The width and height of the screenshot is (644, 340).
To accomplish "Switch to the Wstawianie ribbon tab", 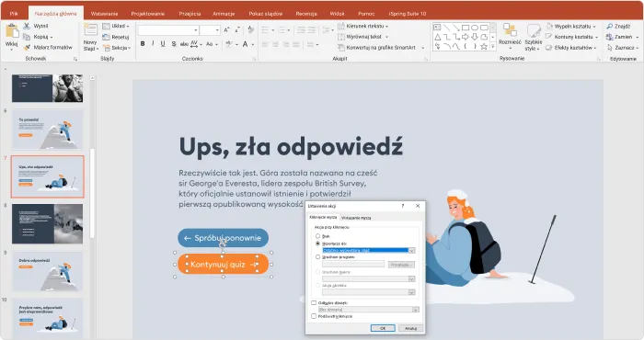I will [104, 14].
